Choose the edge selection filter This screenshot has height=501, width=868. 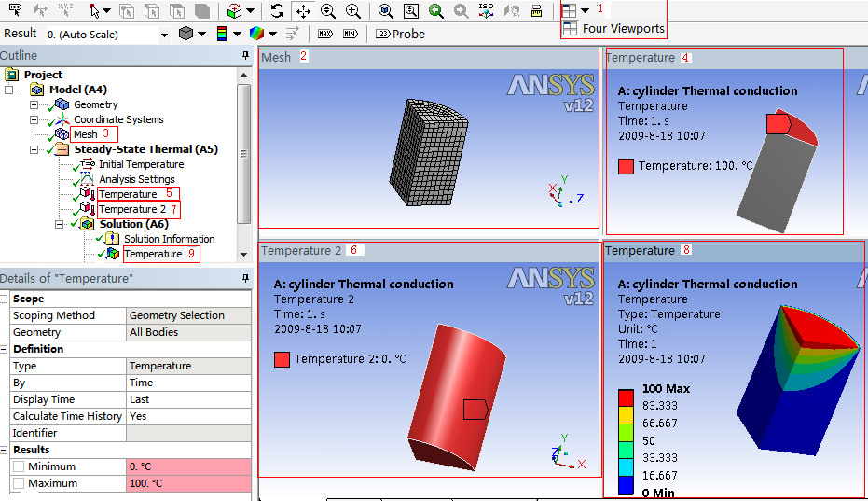[x=152, y=10]
